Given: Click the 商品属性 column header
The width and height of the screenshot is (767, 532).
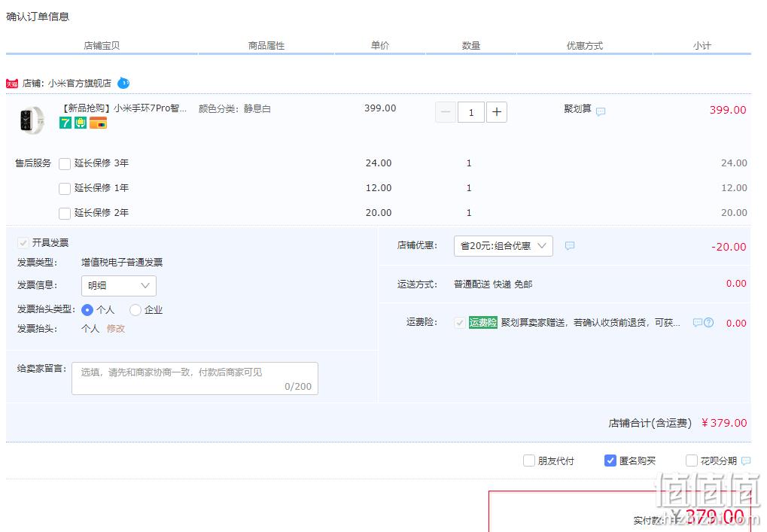Looking at the screenshot, I should point(266,45).
